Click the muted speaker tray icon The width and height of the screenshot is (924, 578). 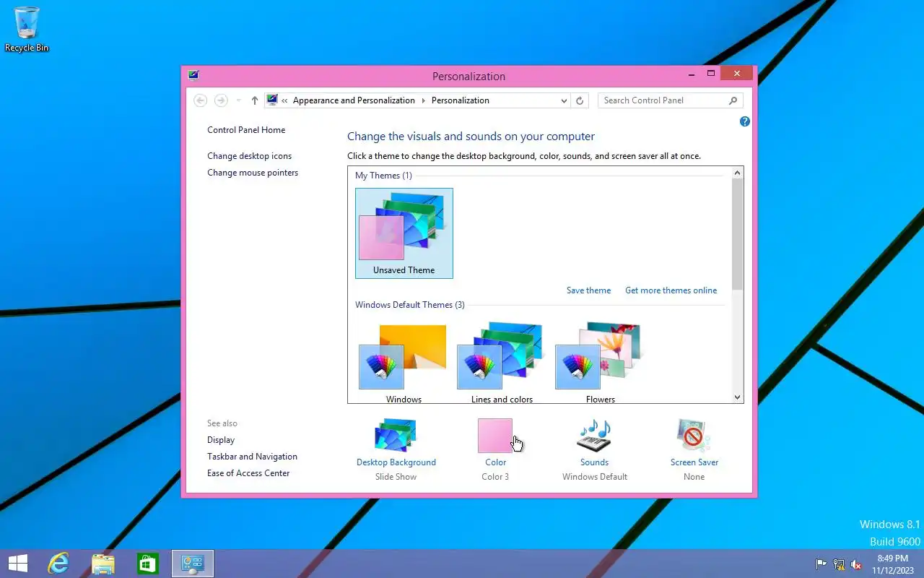(856, 564)
